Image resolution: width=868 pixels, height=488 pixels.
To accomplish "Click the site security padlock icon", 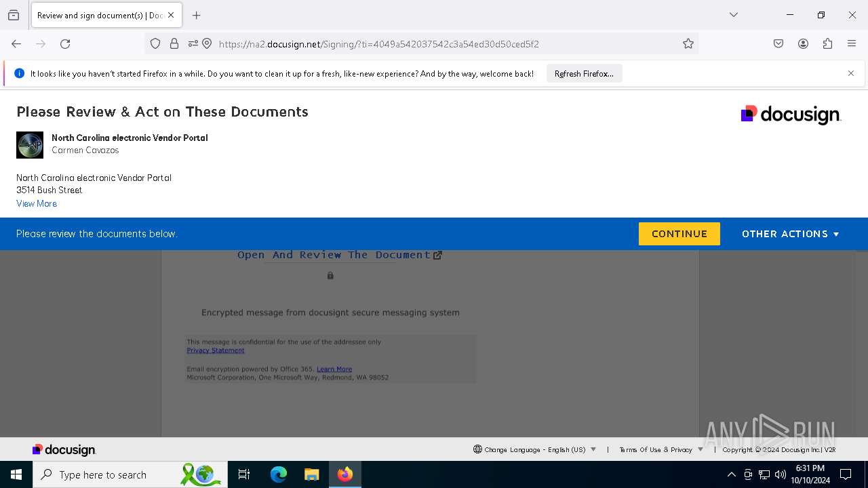I will [174, 44].
